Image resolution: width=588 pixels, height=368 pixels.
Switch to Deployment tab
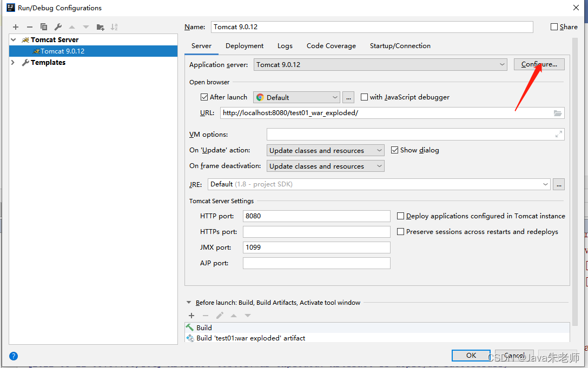tap(245, 46)
